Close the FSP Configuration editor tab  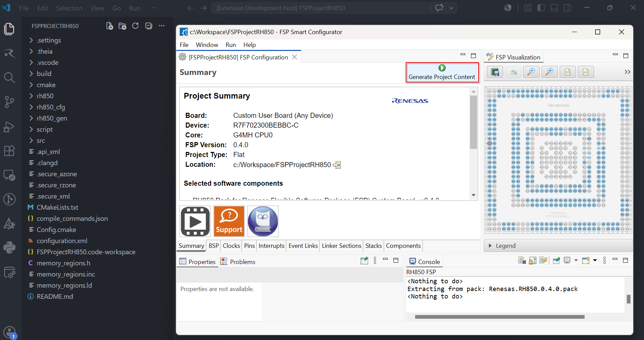295,57
